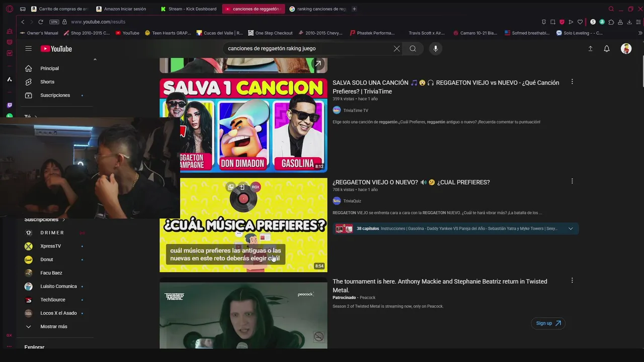Open Opera GX main menu logo
This screenshot has width=644, height=362.
pos(9,9)
